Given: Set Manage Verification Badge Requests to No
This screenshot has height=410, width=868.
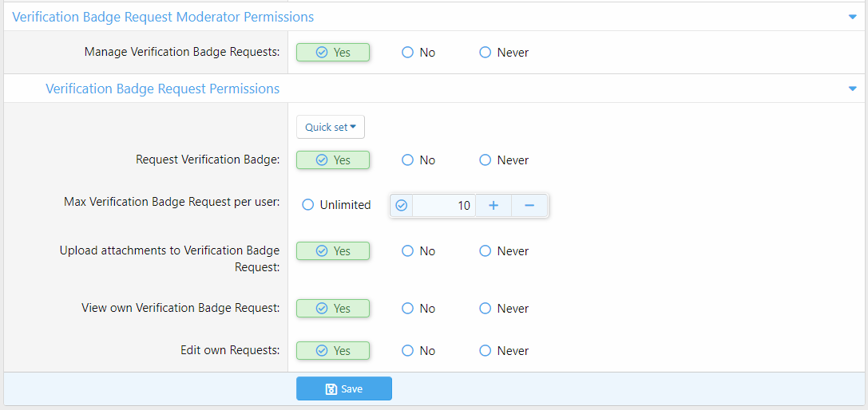Looking at the screenshot, I should coord(408,53).
